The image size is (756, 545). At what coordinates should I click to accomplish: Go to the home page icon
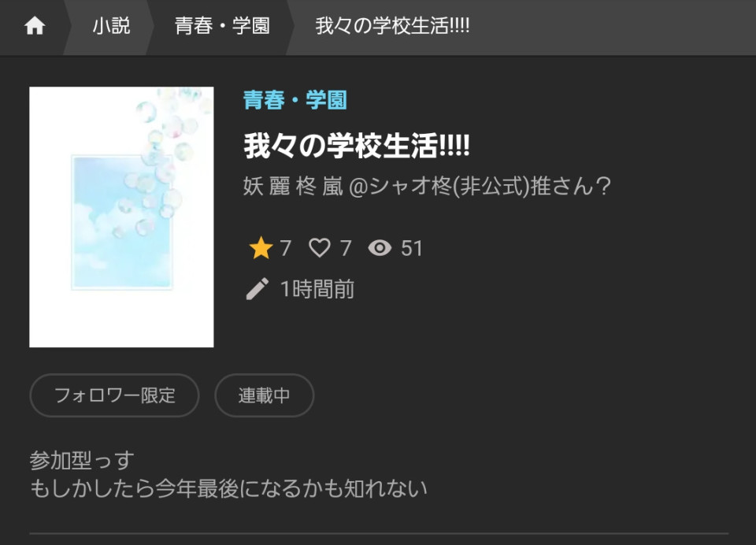[35, 25]
